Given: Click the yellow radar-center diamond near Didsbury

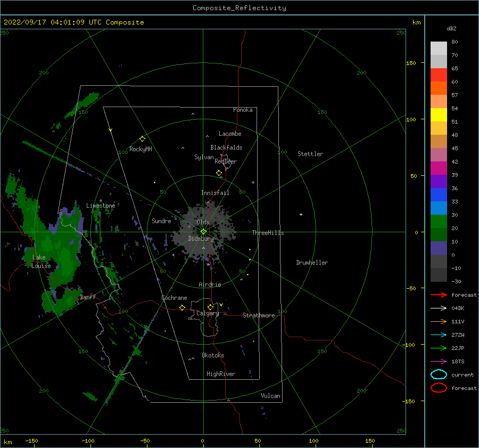Looking at the screenshot, I should pyautogui.click(x=203, y=232).
